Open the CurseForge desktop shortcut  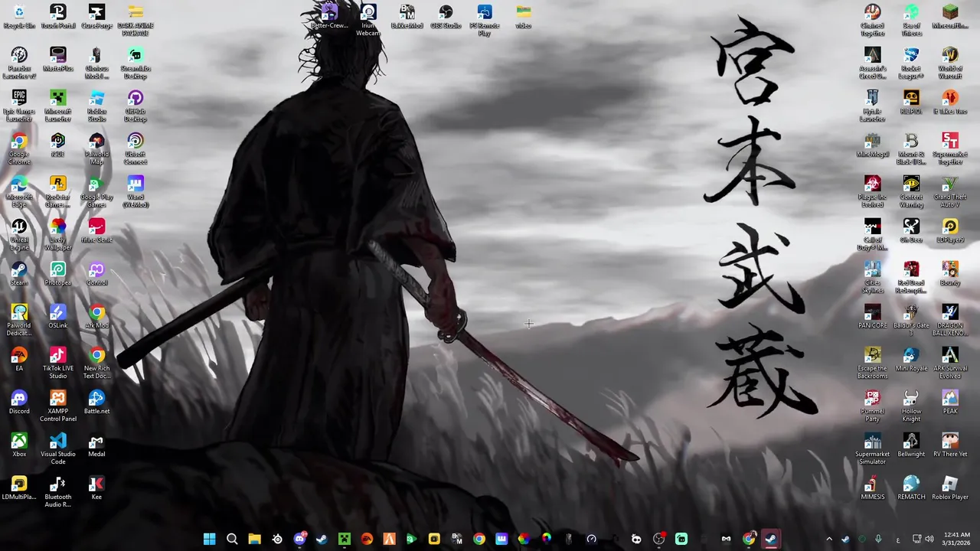(96, 17)
